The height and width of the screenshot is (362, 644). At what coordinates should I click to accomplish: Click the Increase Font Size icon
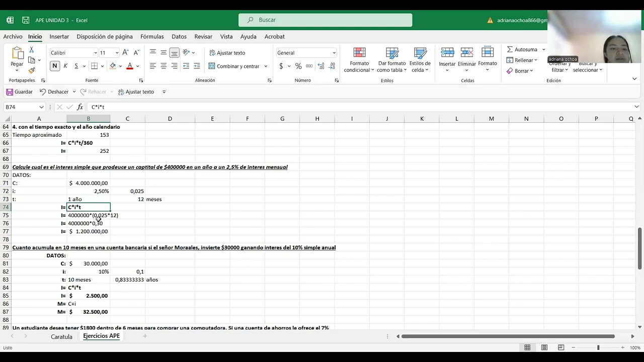pyautogui.click(x=126, y=52)
